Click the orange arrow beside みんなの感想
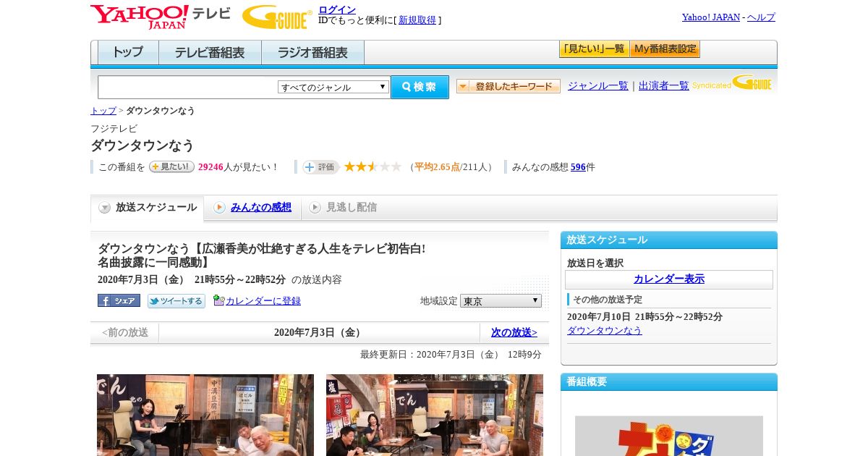This screenshot has width=868, height=456. 219,208
